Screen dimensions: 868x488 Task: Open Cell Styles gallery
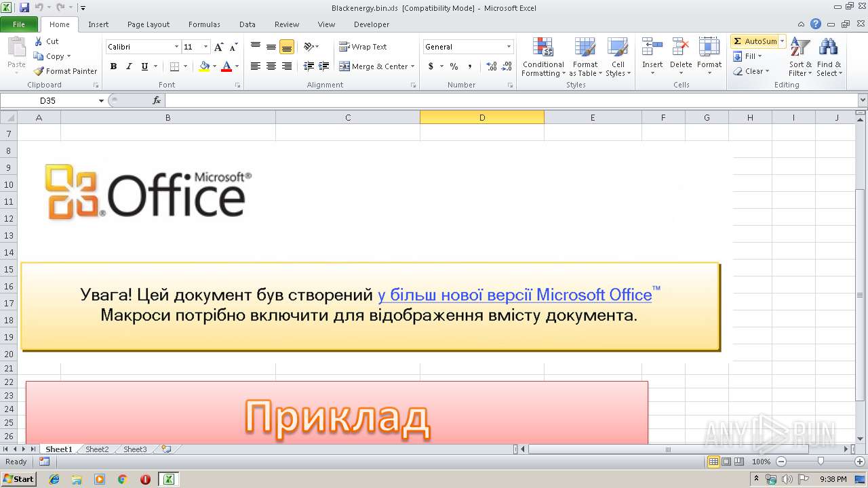pyautogui.click(x=618, y=58)
